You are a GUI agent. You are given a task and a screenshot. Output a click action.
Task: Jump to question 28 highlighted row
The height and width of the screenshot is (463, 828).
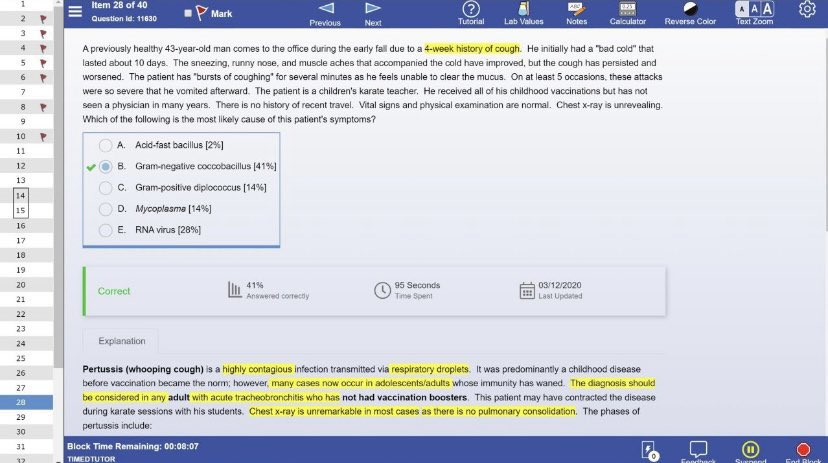pyautogui.click(x=26, y=402)
